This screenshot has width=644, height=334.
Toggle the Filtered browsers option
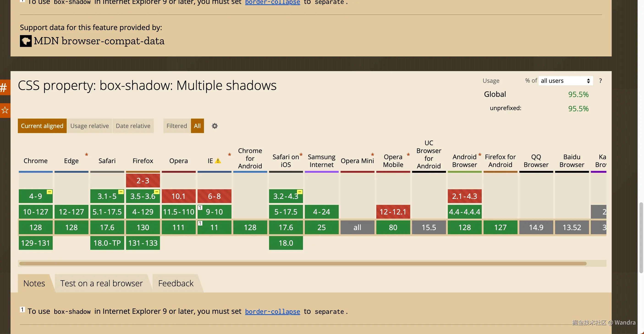(x=176, y=126)
